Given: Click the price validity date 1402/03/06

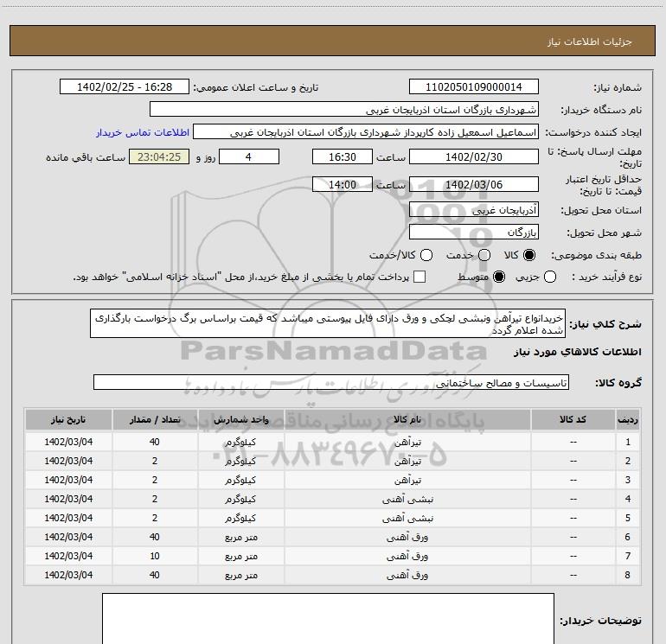Looking at the screenshot, I should [474, 185].
